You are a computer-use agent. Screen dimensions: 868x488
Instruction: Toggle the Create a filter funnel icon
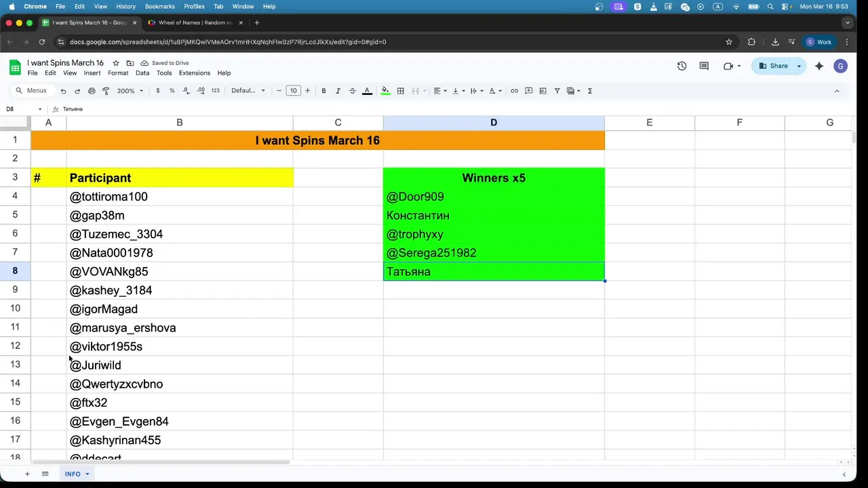click(x=557, y=91)
